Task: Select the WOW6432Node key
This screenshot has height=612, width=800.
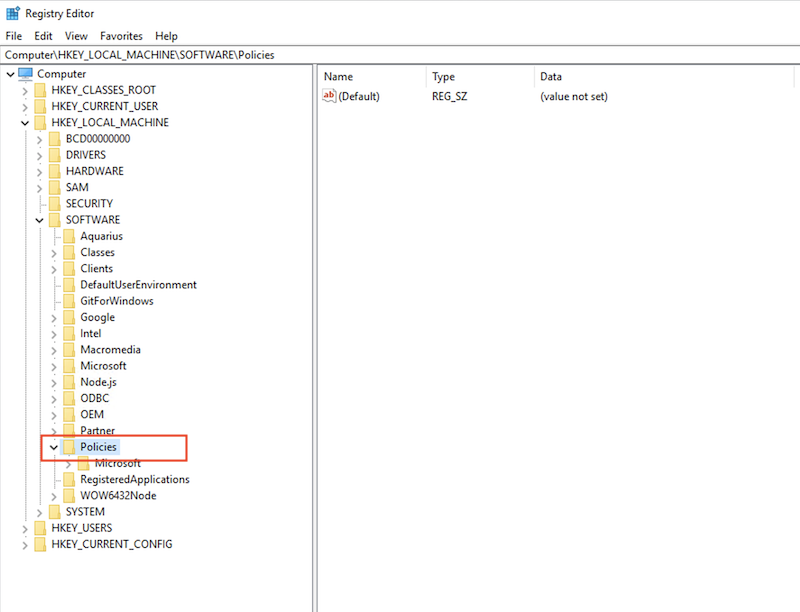Action: pyautogui.click(x=118, y=496)
